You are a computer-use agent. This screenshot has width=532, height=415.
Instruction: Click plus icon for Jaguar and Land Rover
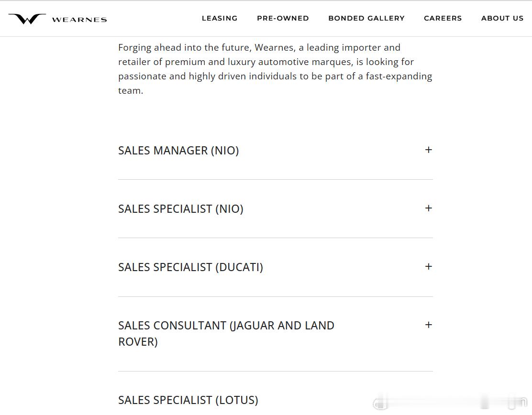[x=429, y=325]
